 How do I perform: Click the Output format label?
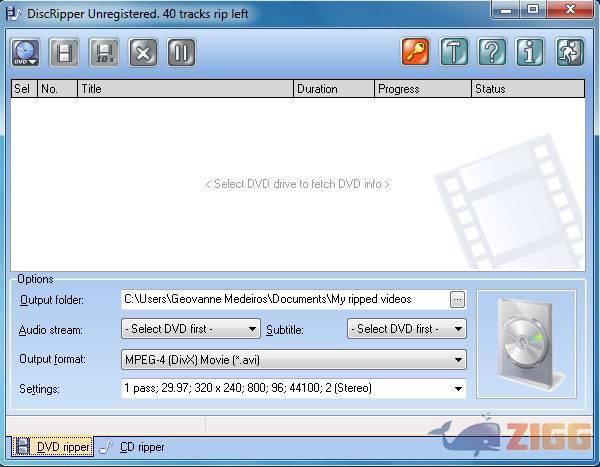52,359
